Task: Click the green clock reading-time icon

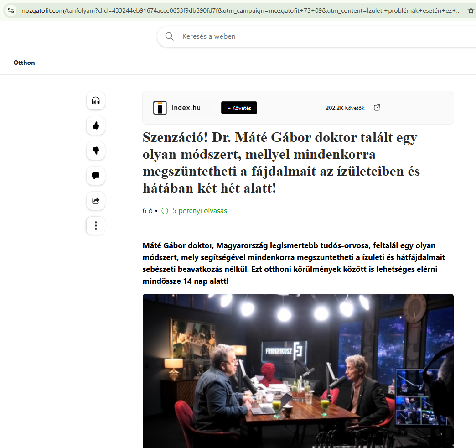Action: coord(165,210)
